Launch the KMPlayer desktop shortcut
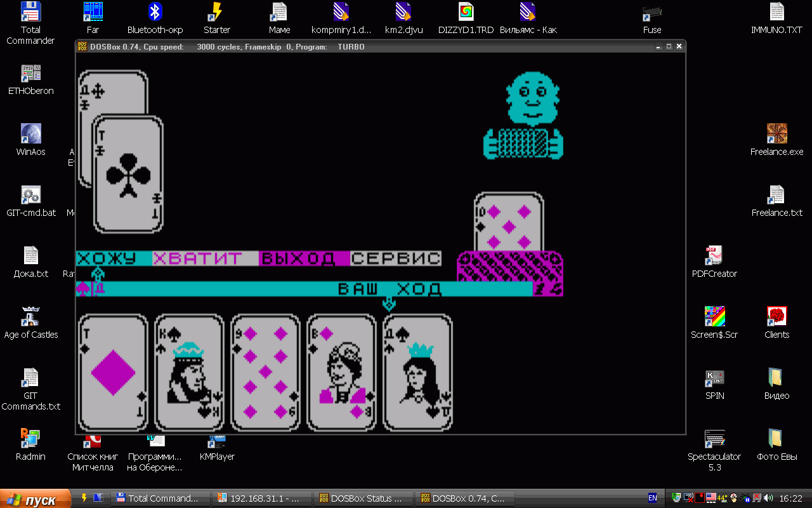 click(217, 450)
